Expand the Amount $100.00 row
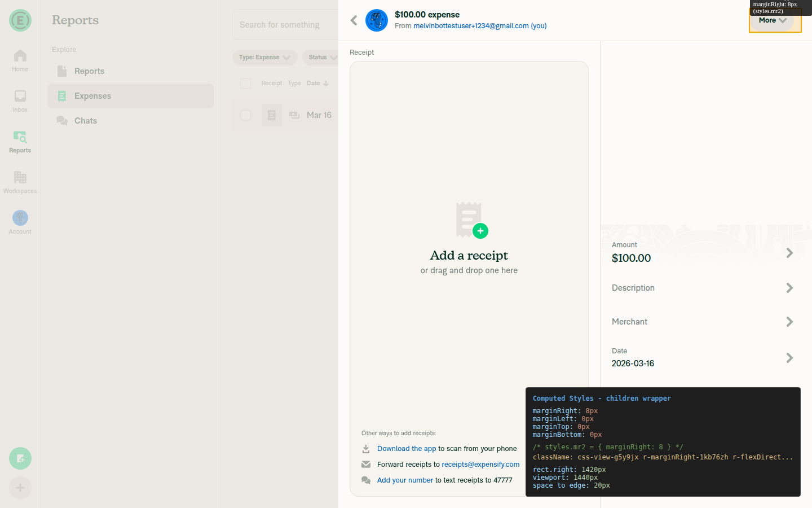 point(702,253)
